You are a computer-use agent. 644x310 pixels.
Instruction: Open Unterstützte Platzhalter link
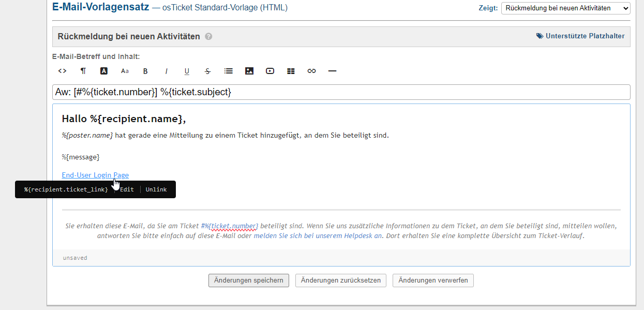580,36
